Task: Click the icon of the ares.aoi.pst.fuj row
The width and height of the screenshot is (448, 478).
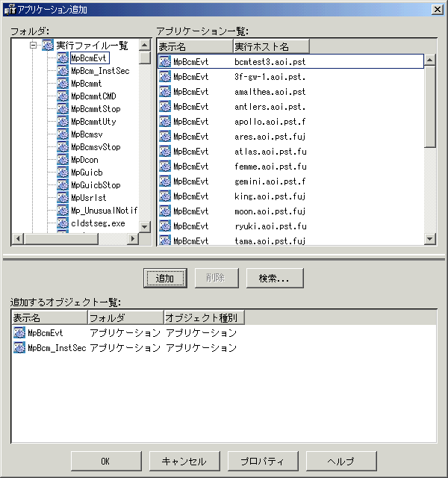Action: coord(165,136)
